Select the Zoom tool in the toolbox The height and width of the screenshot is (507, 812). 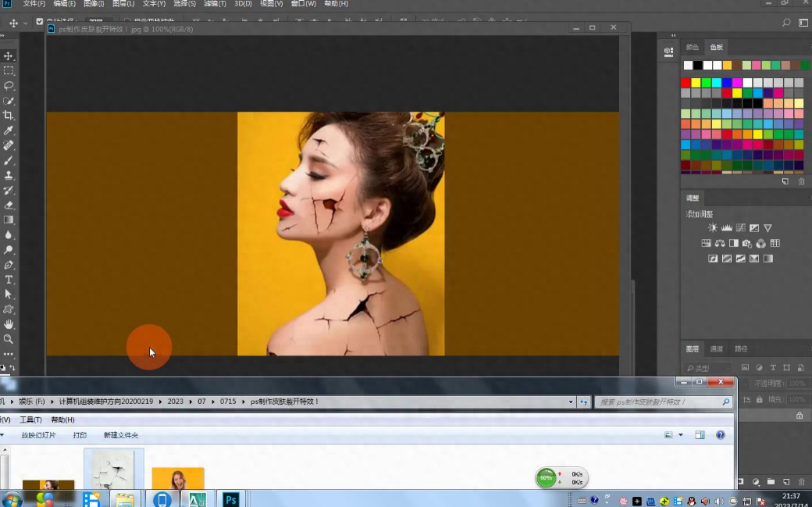9,340
